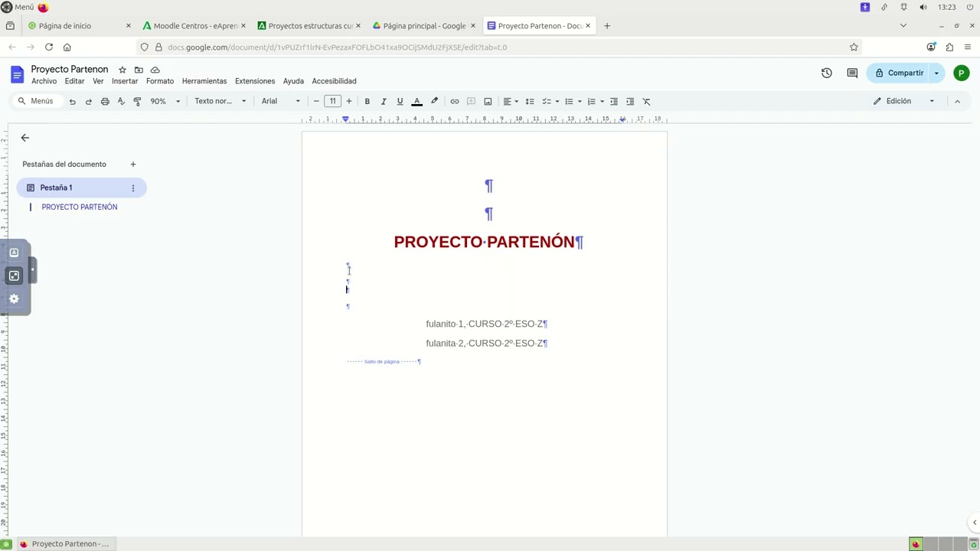This screenshot has width=980, height=551.
Task: Open the Ver menu
Action: [98, 81]
